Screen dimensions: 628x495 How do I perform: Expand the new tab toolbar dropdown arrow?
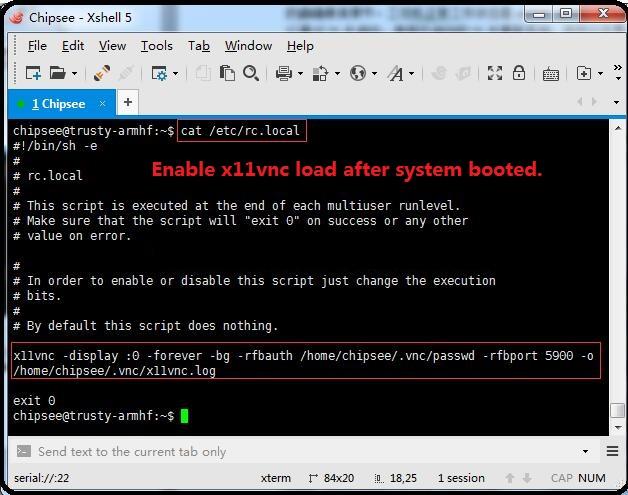pyautogui.click(x=600, y=74)
